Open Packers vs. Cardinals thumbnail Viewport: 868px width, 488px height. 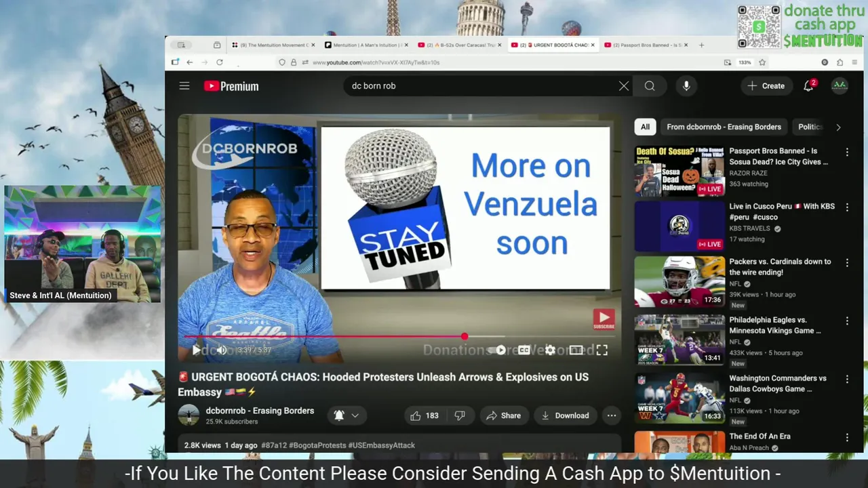[x=679, y=281]
